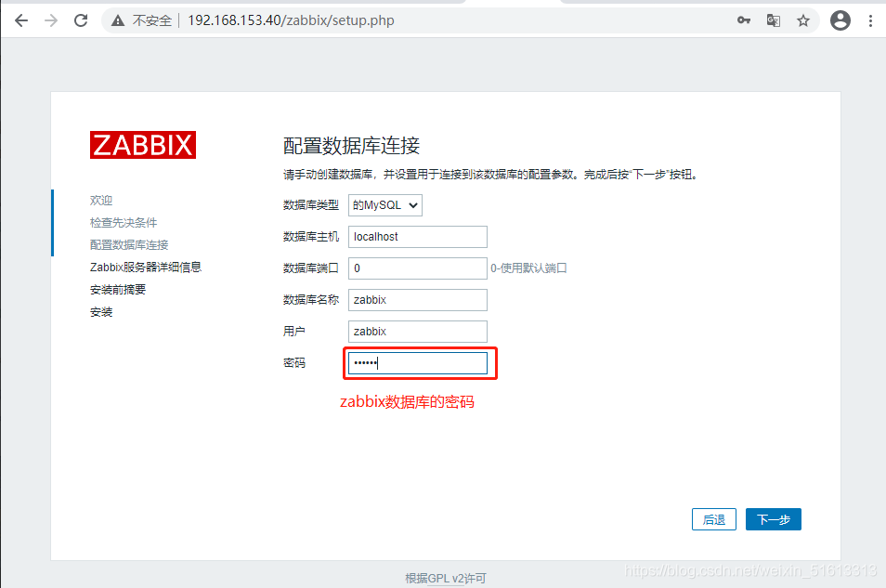Click the ZABBIX logo
886x588 pixels.
pos(143,145)
